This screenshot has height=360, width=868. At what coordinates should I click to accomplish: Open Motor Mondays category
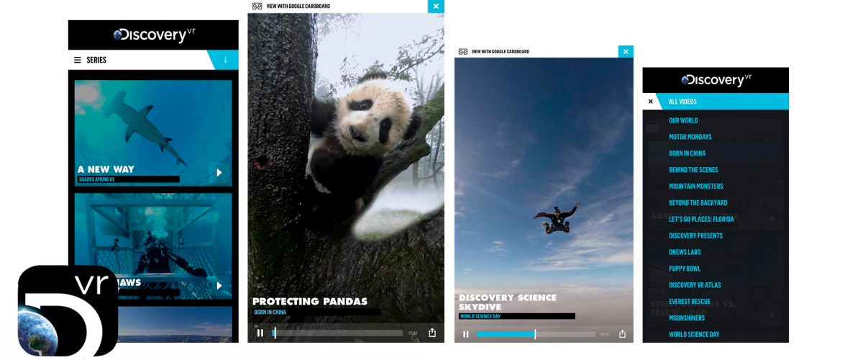point(690,137)
